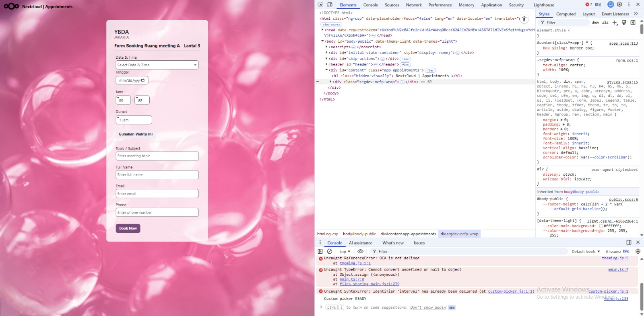Expand the srgdev-ncfp-wrap div node
Viewport: 644px width, 316px height.
point(330,82)
